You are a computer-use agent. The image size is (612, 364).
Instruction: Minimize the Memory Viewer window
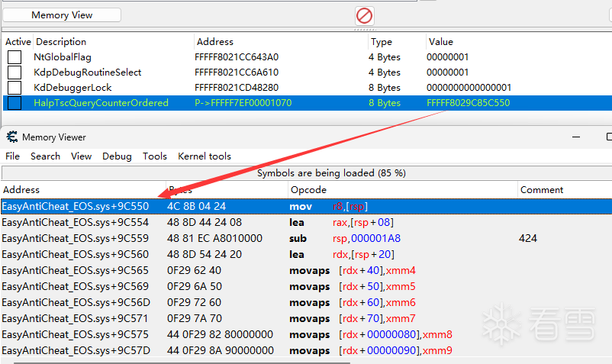tap(576, 137)
